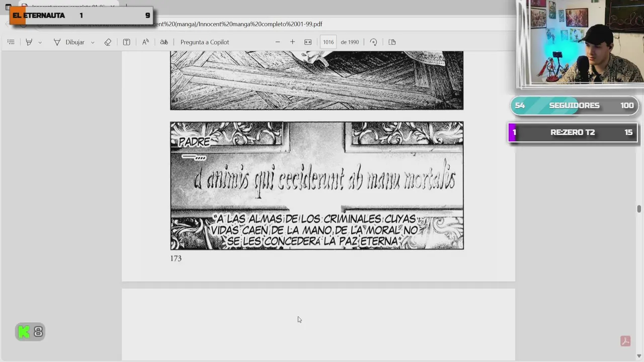Screen dimensions: 644x362
Task: Edit the page number field 1016
Action: point(328,42)
